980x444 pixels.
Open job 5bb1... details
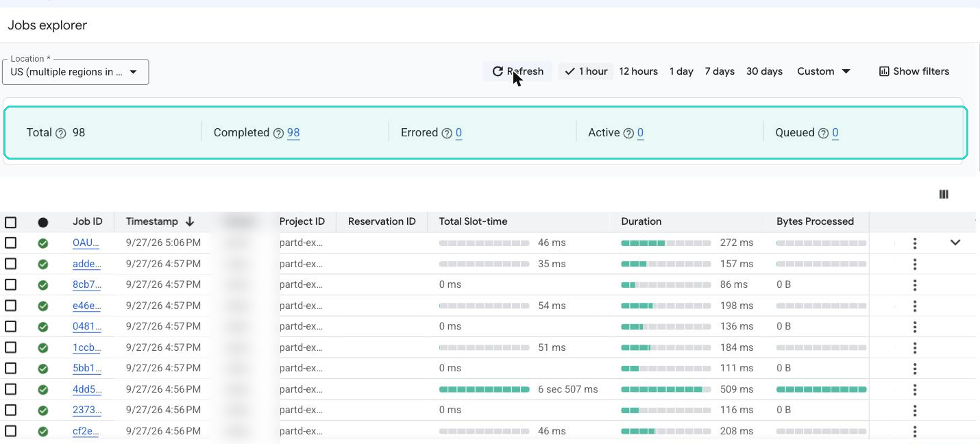click(x=86, y=368)
